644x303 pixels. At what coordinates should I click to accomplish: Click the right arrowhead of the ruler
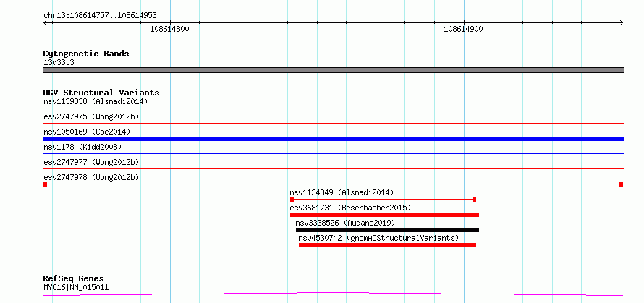(x=621, y=22)
